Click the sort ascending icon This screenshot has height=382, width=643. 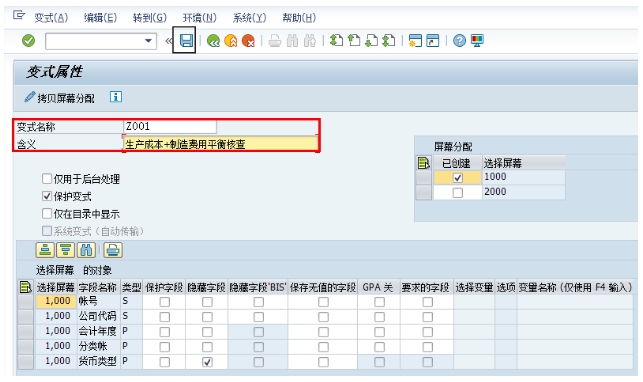tap(45, 250)
